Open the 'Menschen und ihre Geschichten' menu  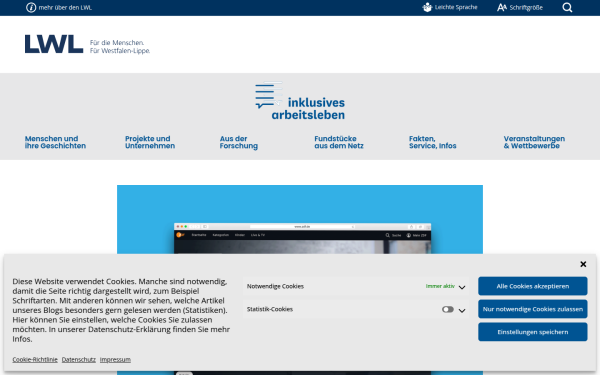pos(55,142)
